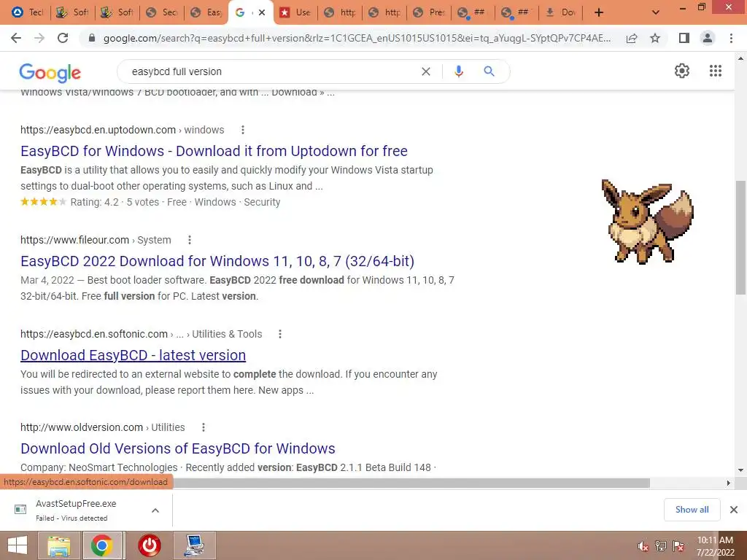Image resolution: width=747 pixels, height=560 pixels.
Task: Click the www.fileour.com URL text
Action: (75, 240)
